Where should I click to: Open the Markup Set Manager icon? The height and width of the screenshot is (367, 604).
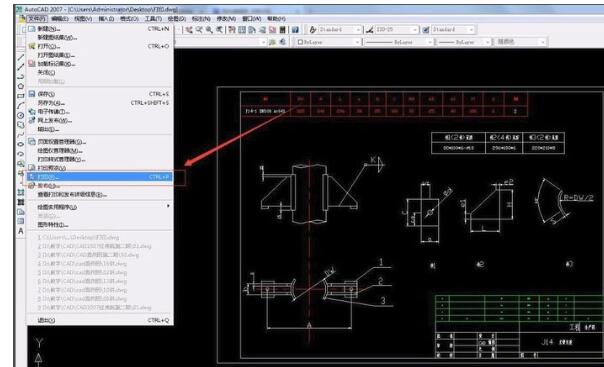272,30
